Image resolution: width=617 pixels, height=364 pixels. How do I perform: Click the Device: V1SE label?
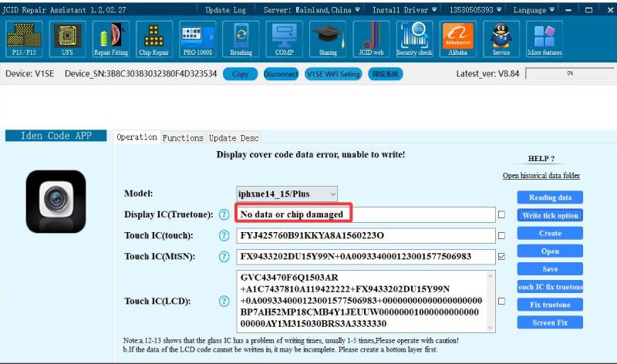pyautogui.click(x=29, y=73)
